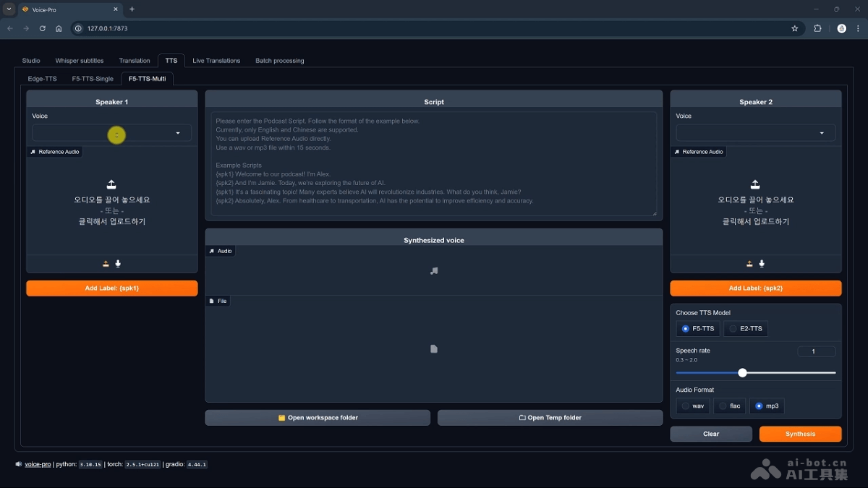Select the E2-TTS model option
The height and width of the screenshot is (488, 868).
click(x=745, y=329)
